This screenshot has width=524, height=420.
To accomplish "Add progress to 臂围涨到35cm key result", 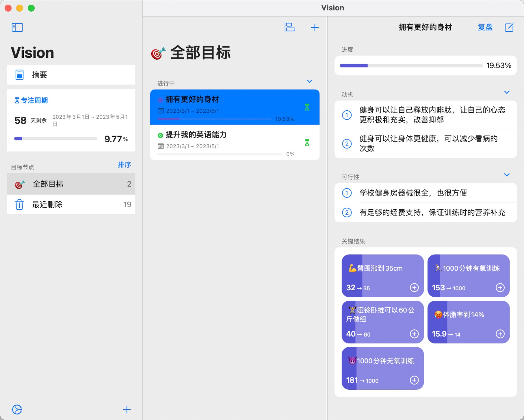I will tap(414, 288).
